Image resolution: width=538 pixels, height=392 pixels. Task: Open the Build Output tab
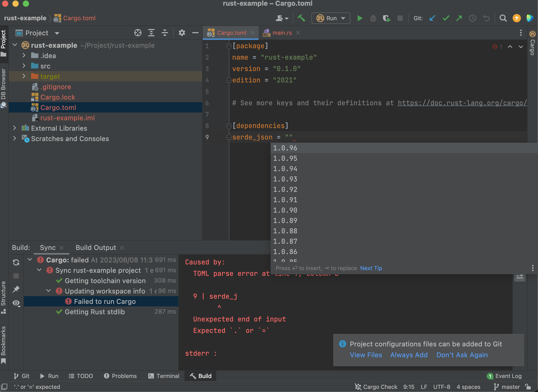[x=96, y=248]
